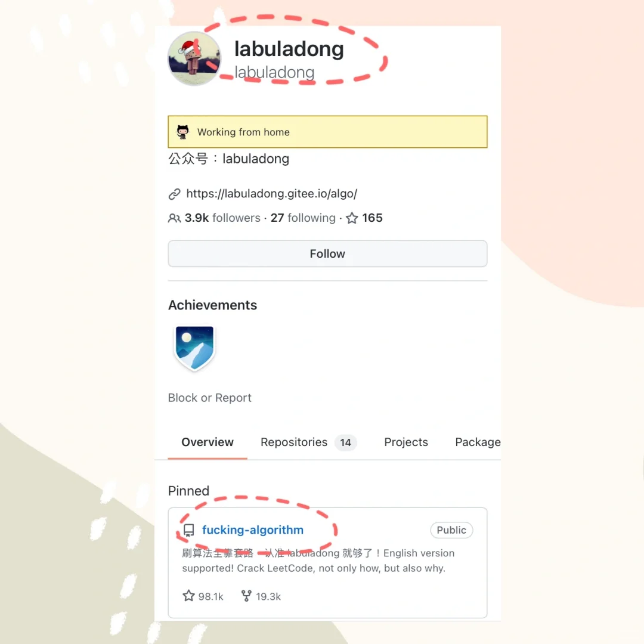
Task: Click the star icon next to 165
Action: click(x=352, y=218)
